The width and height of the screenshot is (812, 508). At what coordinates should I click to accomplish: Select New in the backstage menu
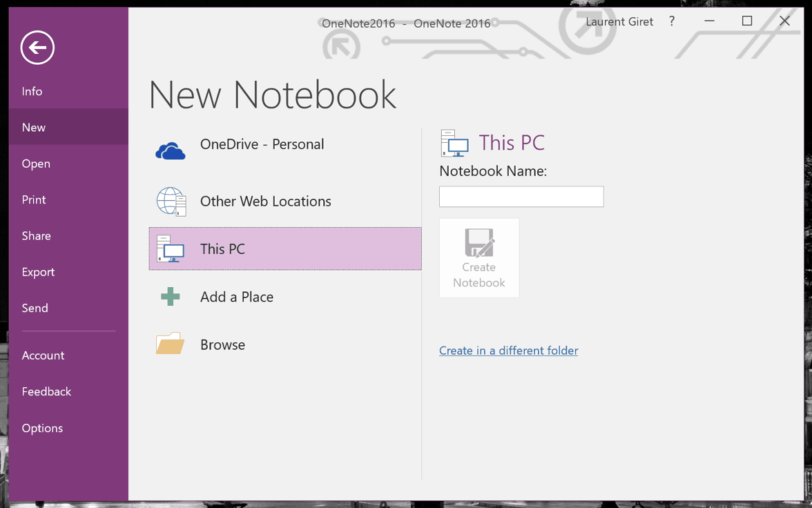[68, 127]
